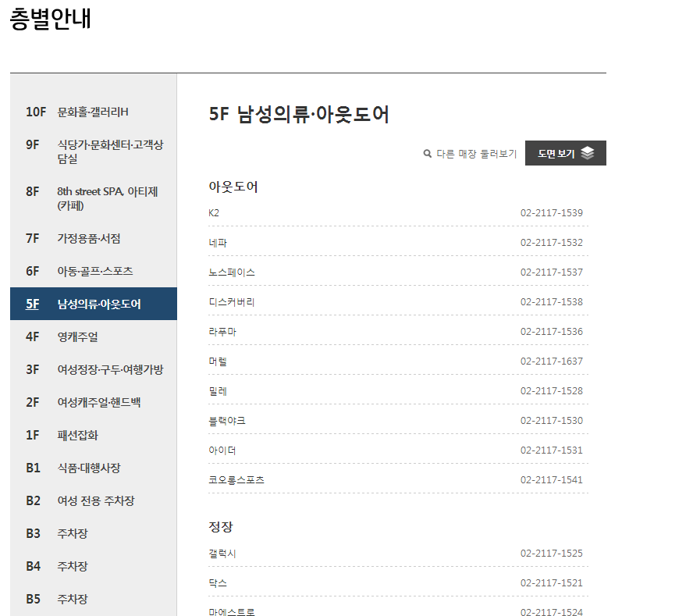Screen dimensions: 693x616
Task: Select 10F 문화홀·갤러리H floor
Action: [x=93, y=112]
